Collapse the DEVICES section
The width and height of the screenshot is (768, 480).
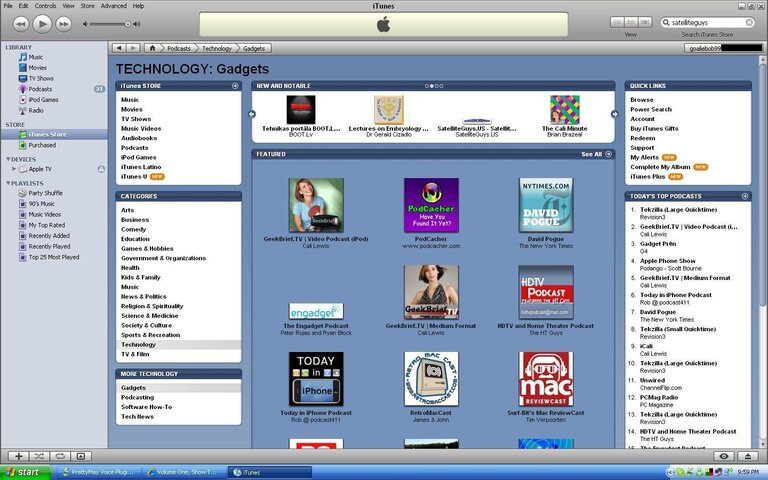(8, 159)
